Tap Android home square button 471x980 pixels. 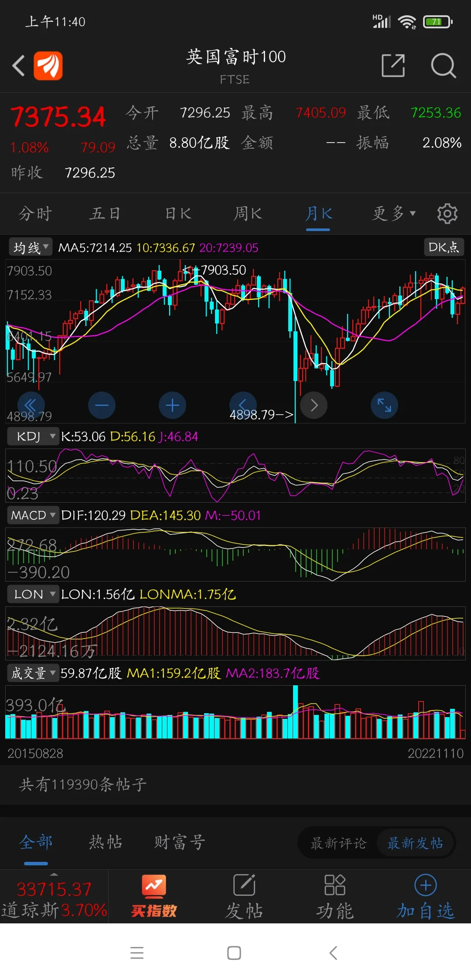pyautogui.click(x=234, y=953)
